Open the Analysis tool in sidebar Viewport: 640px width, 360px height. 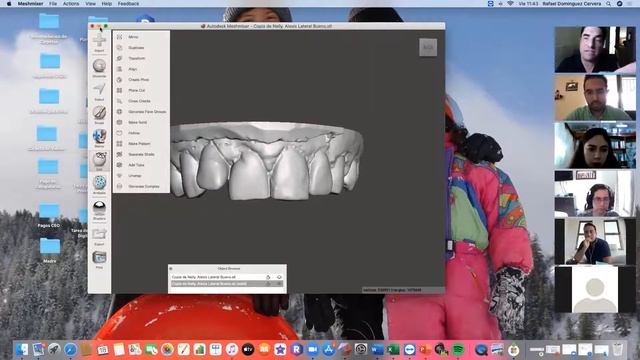pos(99,184)
